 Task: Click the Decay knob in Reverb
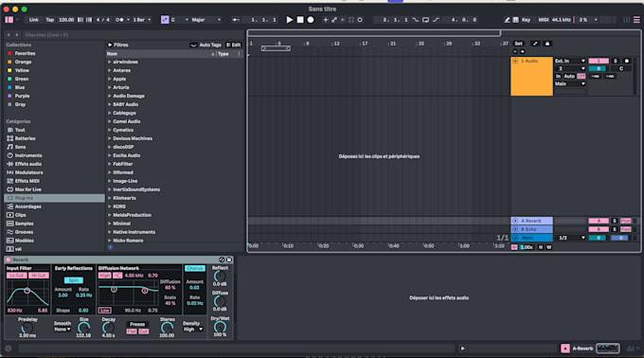coord(108,328)
